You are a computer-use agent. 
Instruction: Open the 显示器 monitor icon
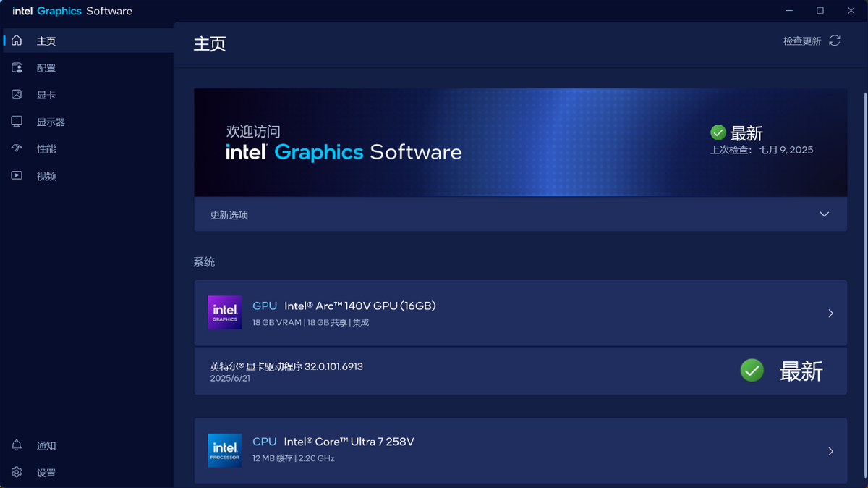coord(17,122)
